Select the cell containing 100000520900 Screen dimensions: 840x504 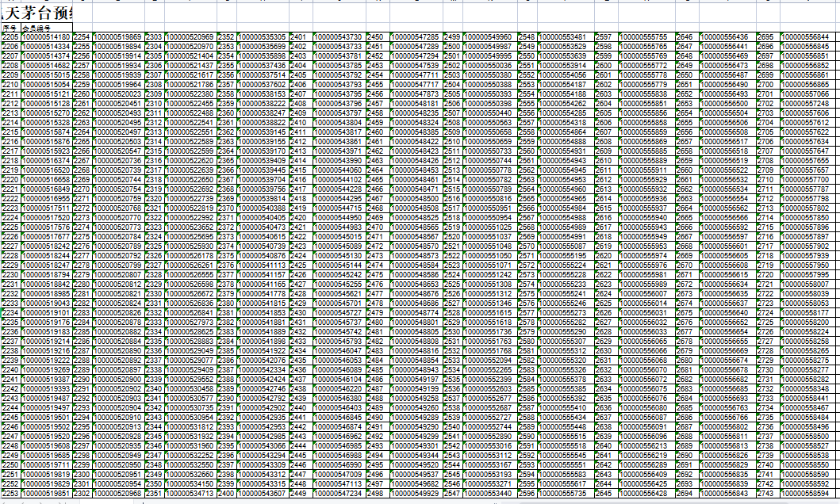(x=118, y=380)
